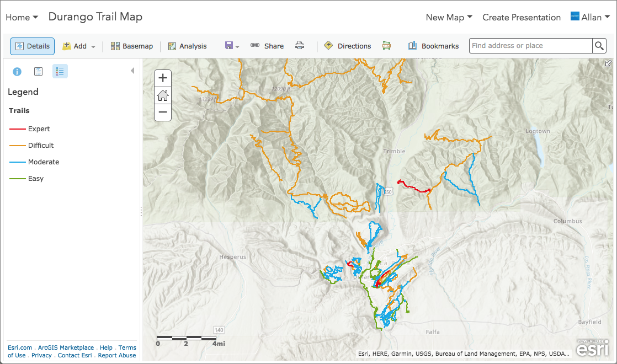Click Create Presentation link
This screenshot has width=617, height=364.
click(x=522, y=17)
